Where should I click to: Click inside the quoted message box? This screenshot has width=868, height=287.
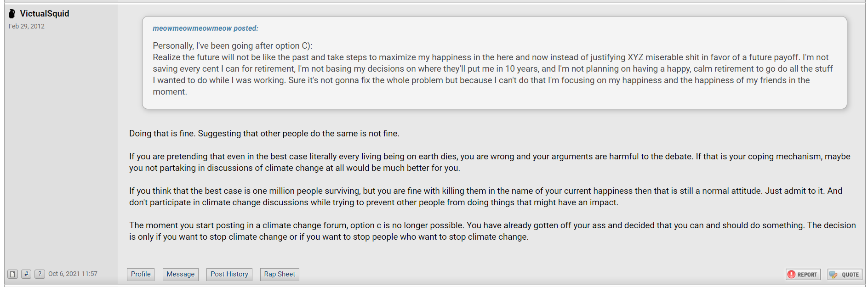495,63
